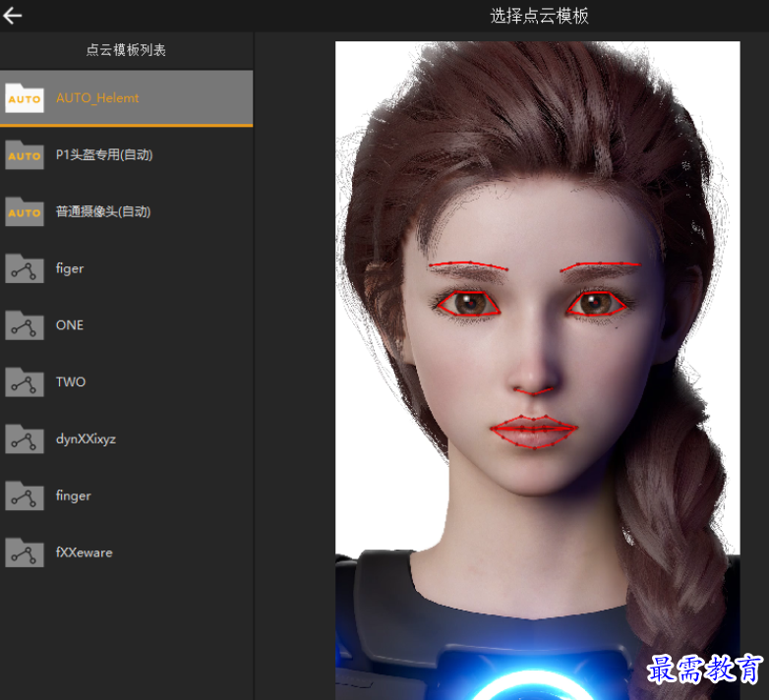Click the finger point-cloud folder icon

pos(24,496)
